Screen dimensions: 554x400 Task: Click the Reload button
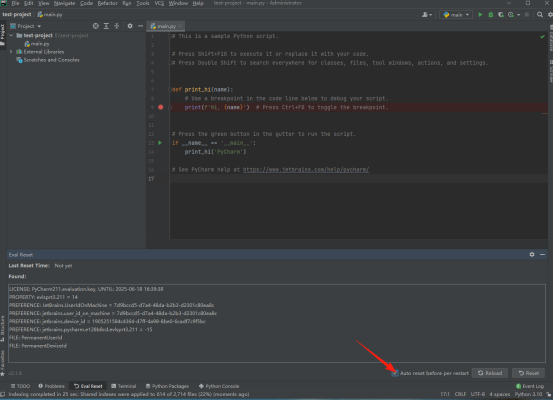tap(490, 373)
